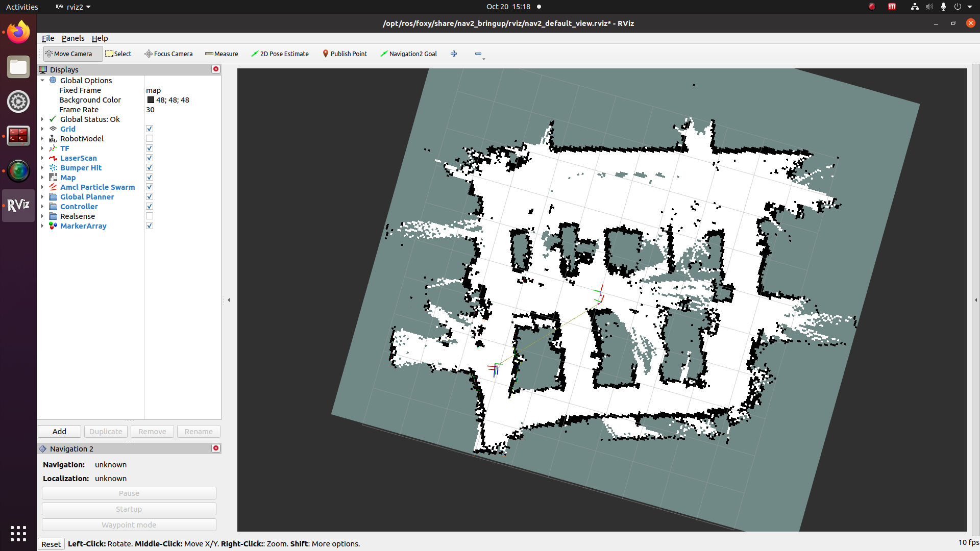Switch to the Focus Camera tool
The height and width of the screenshot is (551, 980).
click(168, 54)
